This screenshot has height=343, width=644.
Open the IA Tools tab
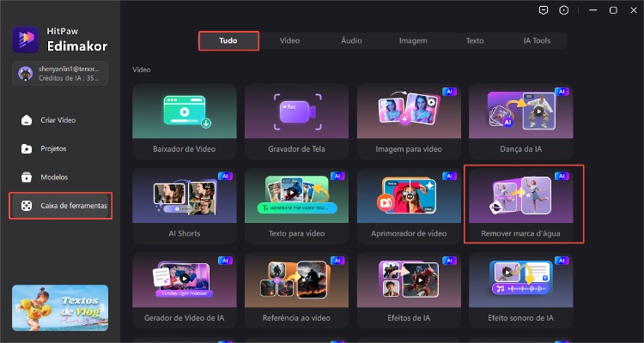click(537, 40)
